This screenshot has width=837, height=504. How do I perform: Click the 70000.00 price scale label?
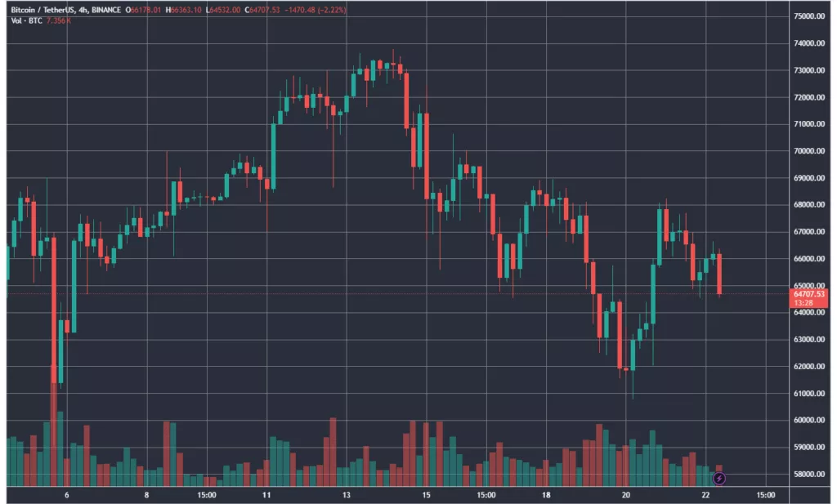pyautogui.click(x=810, y=151)
